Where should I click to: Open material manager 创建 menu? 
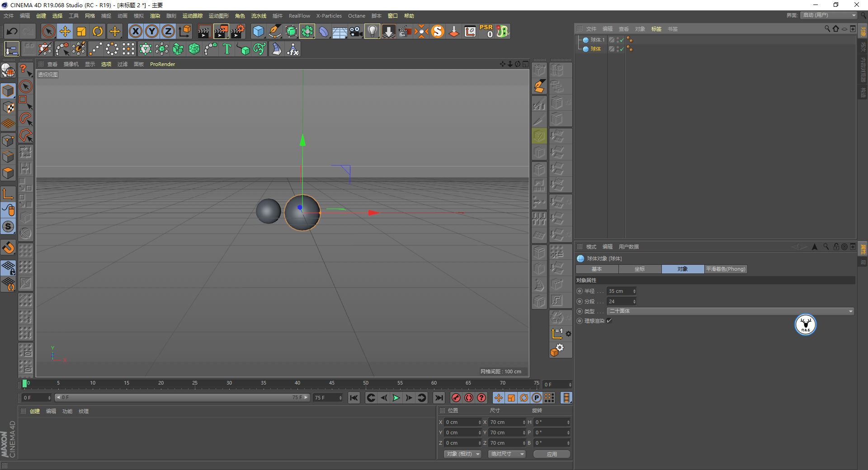35,411
